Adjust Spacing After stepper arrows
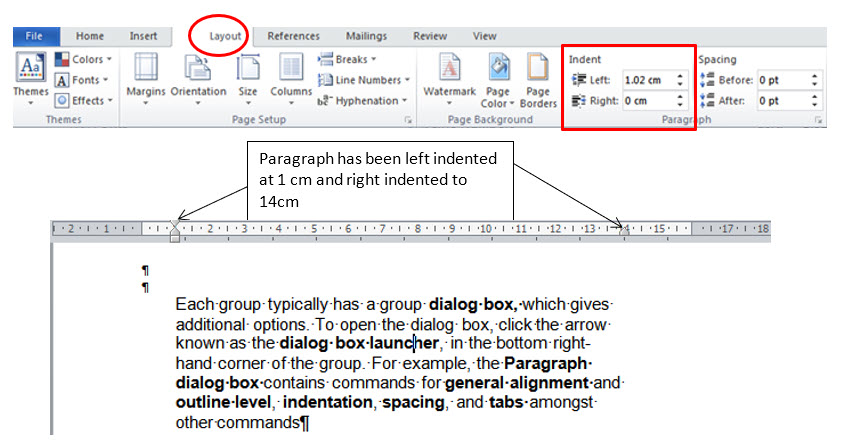The width and height of the screenshot is (844, 448). [x=815, y=101]
